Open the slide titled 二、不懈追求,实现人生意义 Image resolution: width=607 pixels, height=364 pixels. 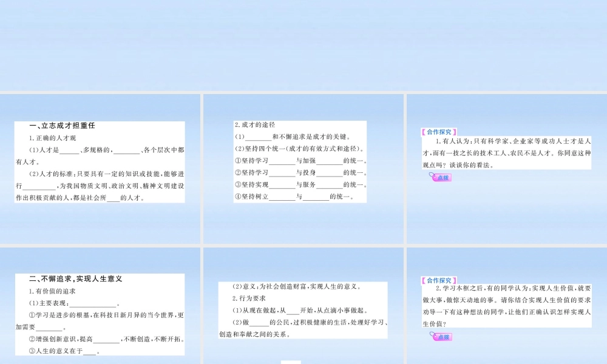(100, 306)
